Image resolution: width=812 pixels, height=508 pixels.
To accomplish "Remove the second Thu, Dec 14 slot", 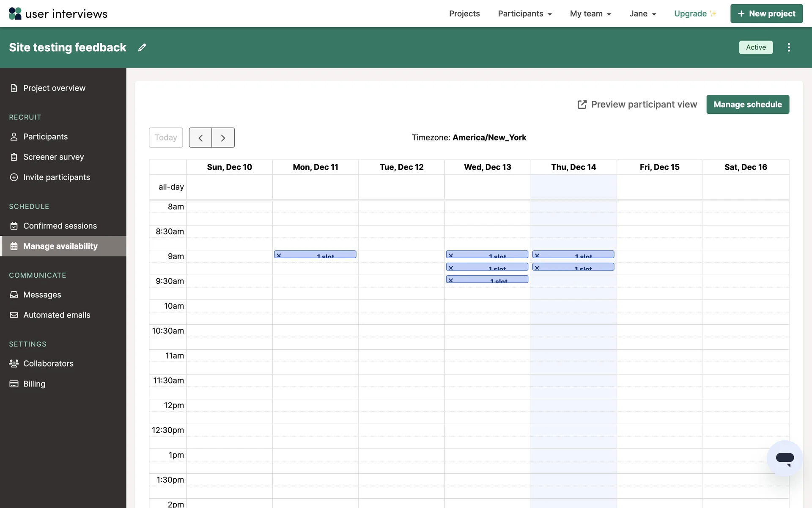I will click(x=537, y=268).
